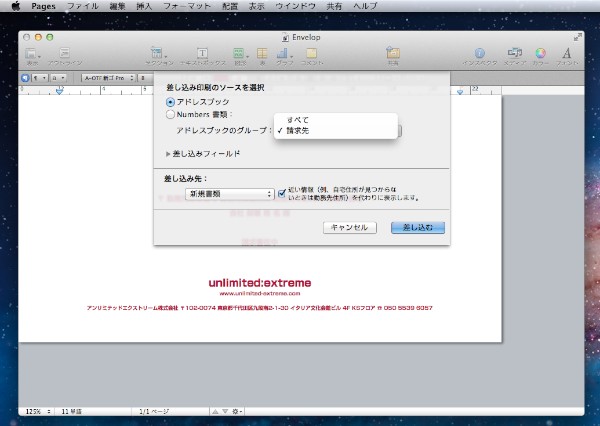
Task: Click the 表 table toolbar icon
Action: [x=262, y=56]
